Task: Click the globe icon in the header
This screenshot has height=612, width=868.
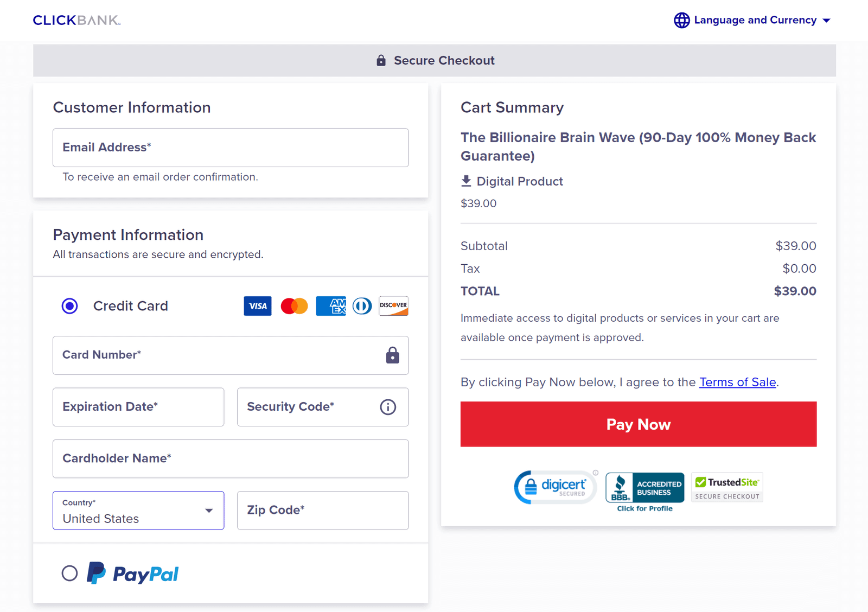Action: coord(681,20)
